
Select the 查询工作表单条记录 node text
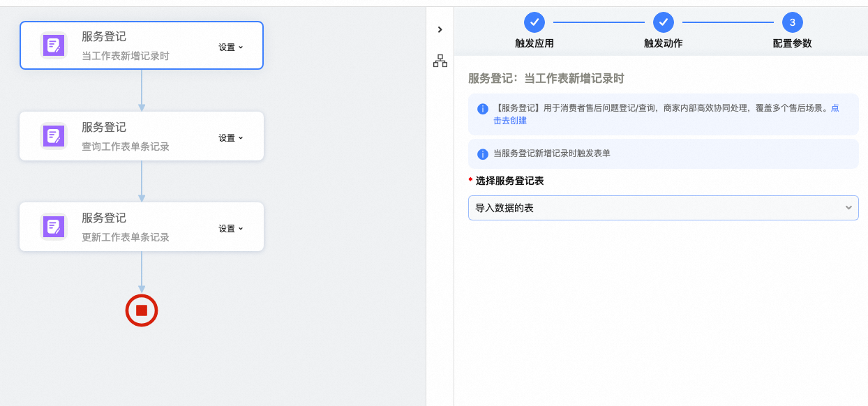pyautogui.click(x=126, y=146)
